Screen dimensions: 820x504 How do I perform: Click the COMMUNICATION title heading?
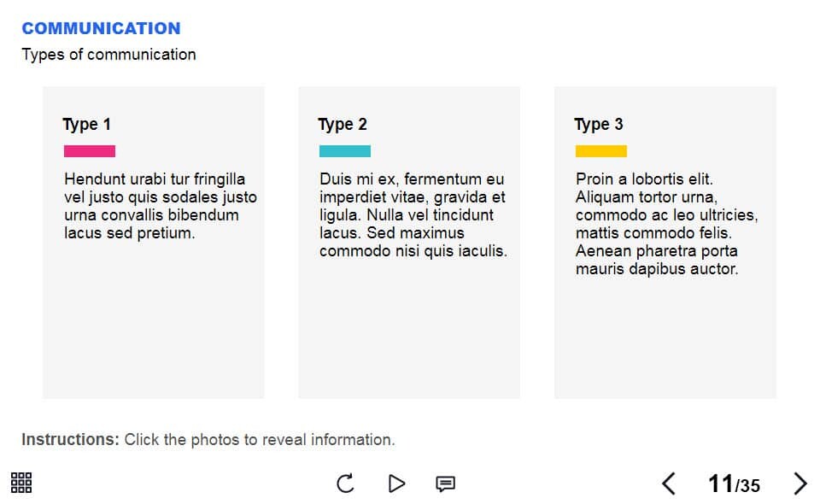pos(101,28)
